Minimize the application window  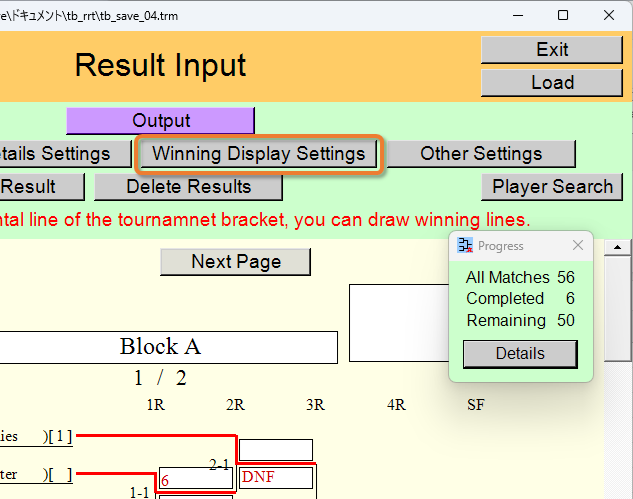click(x=518, y=15)
